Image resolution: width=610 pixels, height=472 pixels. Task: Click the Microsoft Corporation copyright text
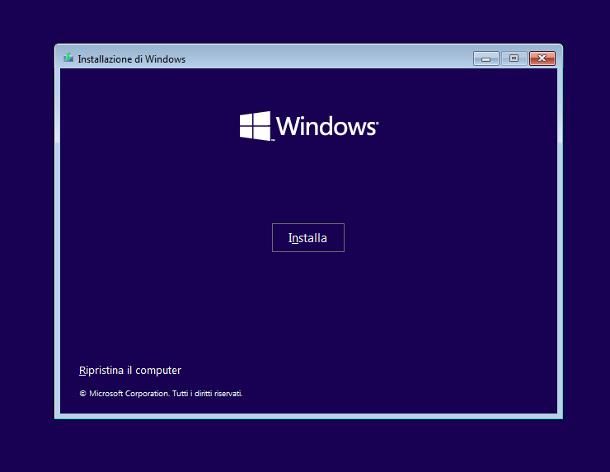(x=161, y=393)
